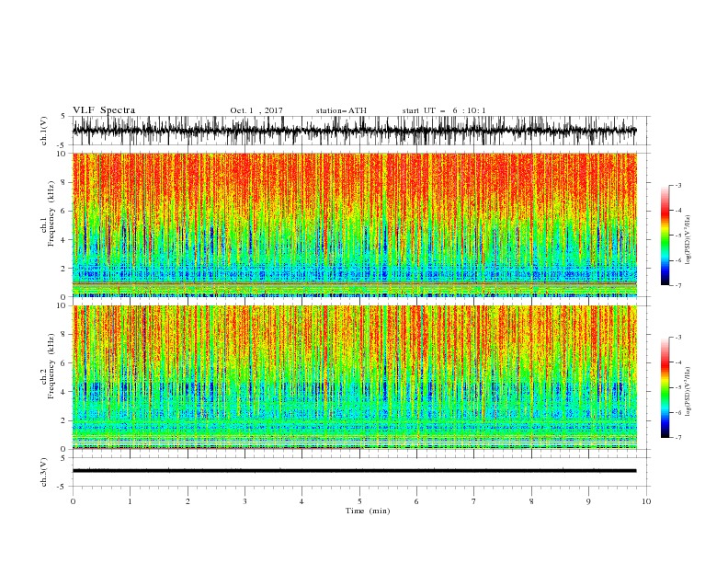Screen dimensions: 728x563
Task: Click the 'ch.3(V)' axis label
Action: (44, 472)
